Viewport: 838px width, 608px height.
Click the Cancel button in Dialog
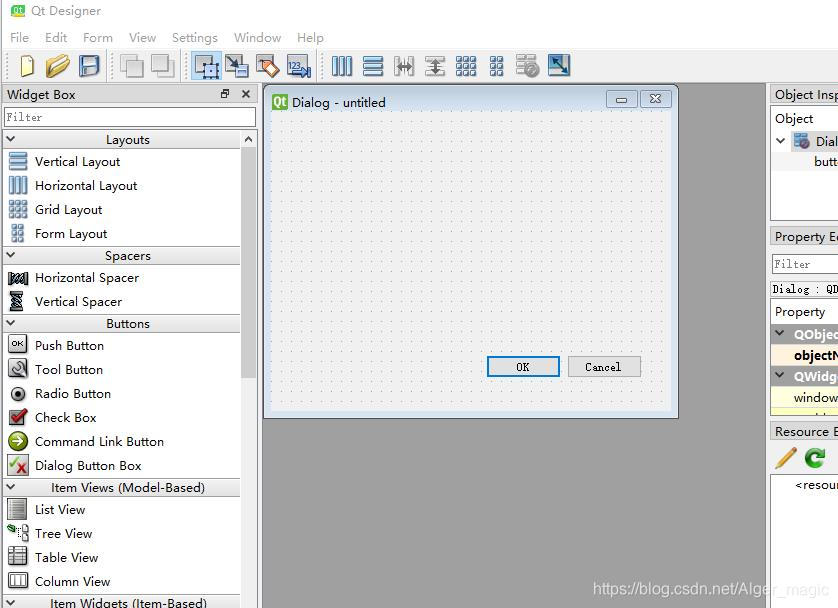pos(604,367)
